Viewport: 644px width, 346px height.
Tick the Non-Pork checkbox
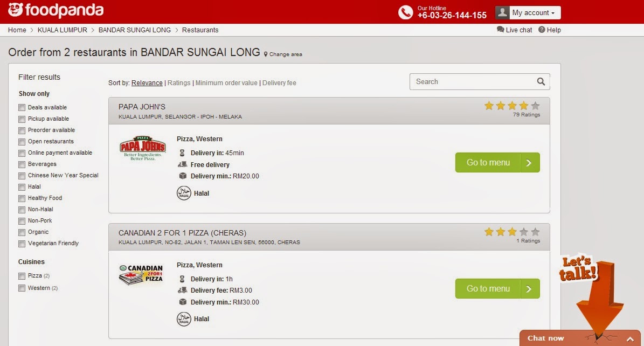tap(22, 221)
